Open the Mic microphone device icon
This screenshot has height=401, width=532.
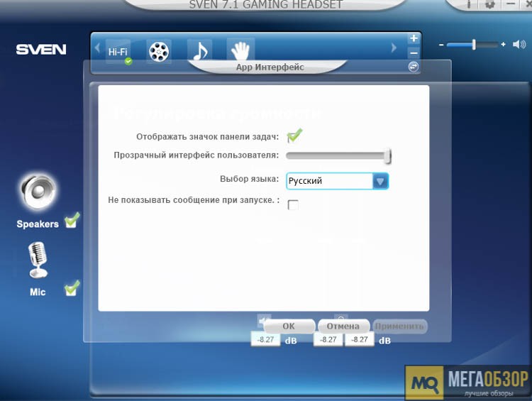click(38, 260)
